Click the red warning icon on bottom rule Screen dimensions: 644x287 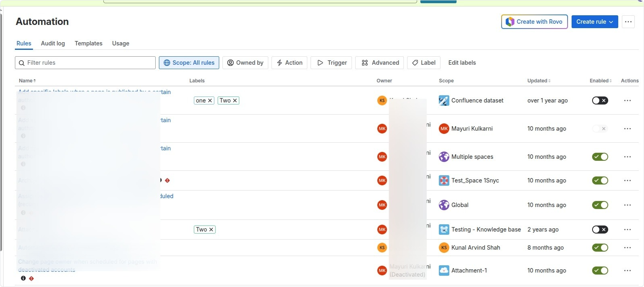pyautogui.click(x=31, y=278)
